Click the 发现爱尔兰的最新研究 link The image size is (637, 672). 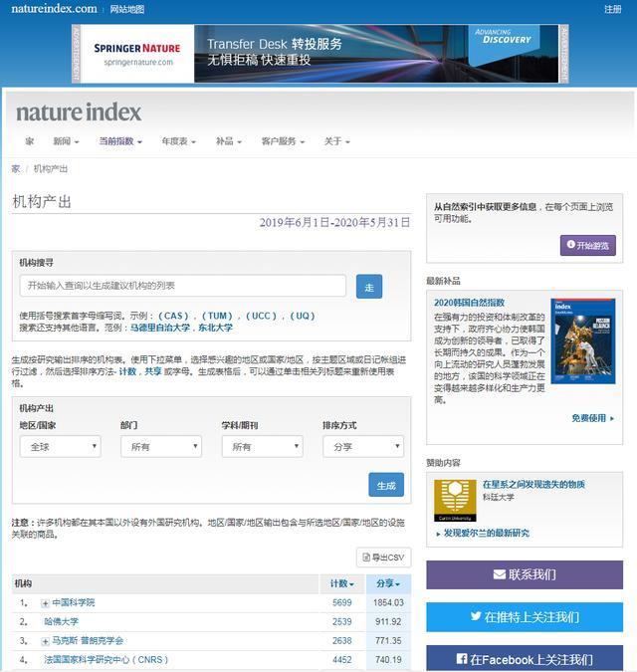pyautogui.click(x=487, y=534)
